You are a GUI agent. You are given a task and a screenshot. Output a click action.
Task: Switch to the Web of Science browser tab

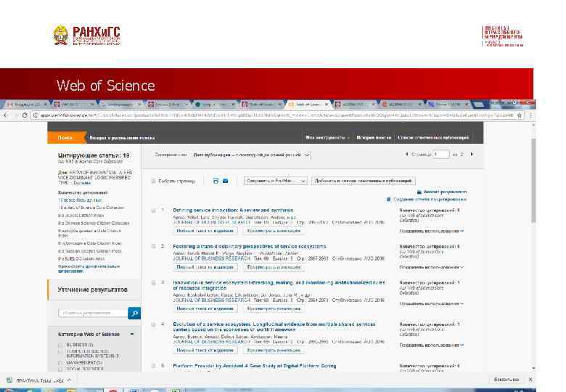point(308,105)
